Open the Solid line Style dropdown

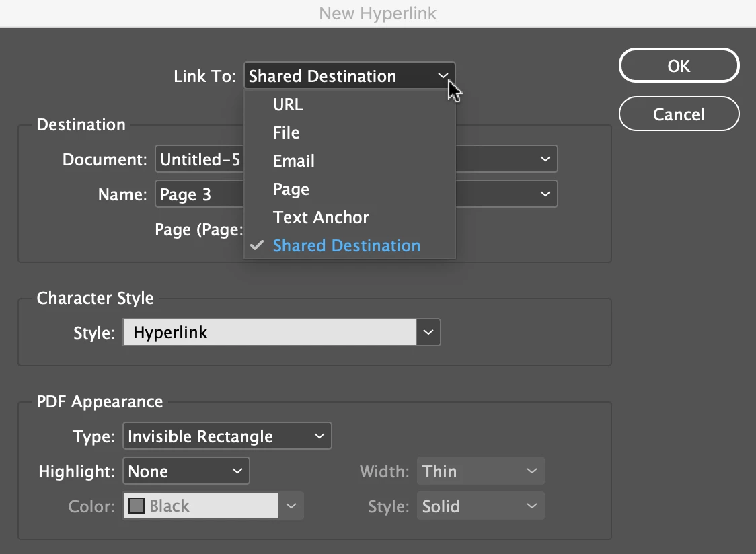tap(481, 506)
